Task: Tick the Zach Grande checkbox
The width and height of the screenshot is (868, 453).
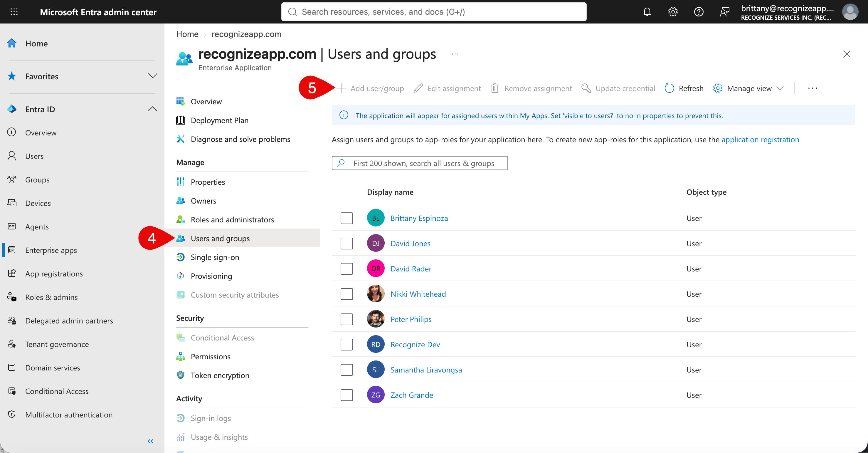Action: tap(346, 395)
